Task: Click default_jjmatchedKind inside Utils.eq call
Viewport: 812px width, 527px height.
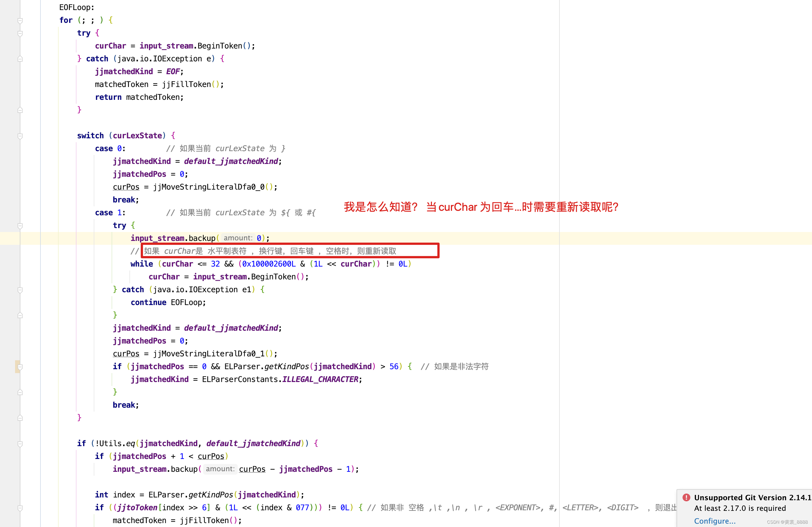Action: click(x=253, y=443)
